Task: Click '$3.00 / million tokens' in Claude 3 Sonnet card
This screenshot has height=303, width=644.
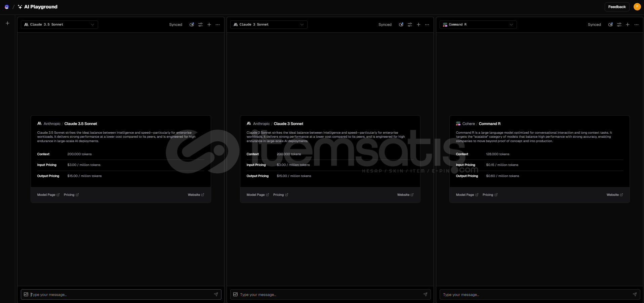Action: (293, 165)
